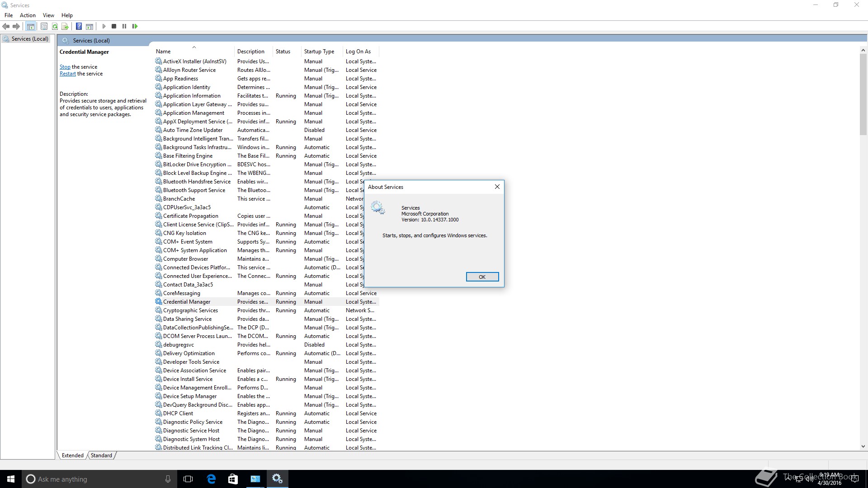Click the gear icon in About Services dialog
Image resolution: width=868 pixels, height=488 pixels.
point(378,208)
